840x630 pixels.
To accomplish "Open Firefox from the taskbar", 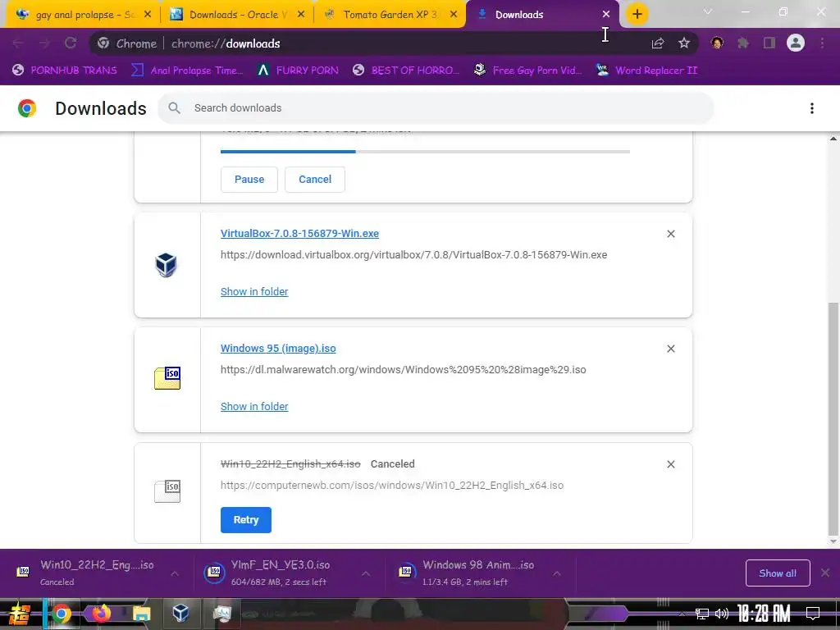I will (x=101, y=614).
